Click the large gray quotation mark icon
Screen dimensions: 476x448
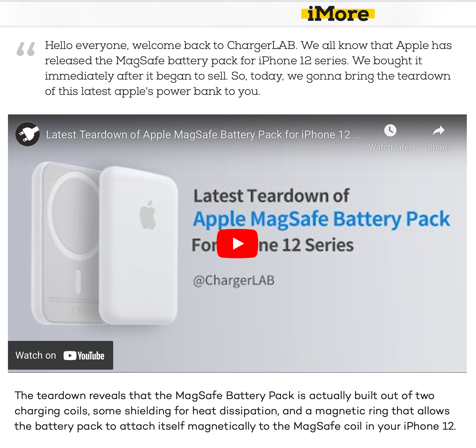(x=26, y=49)
